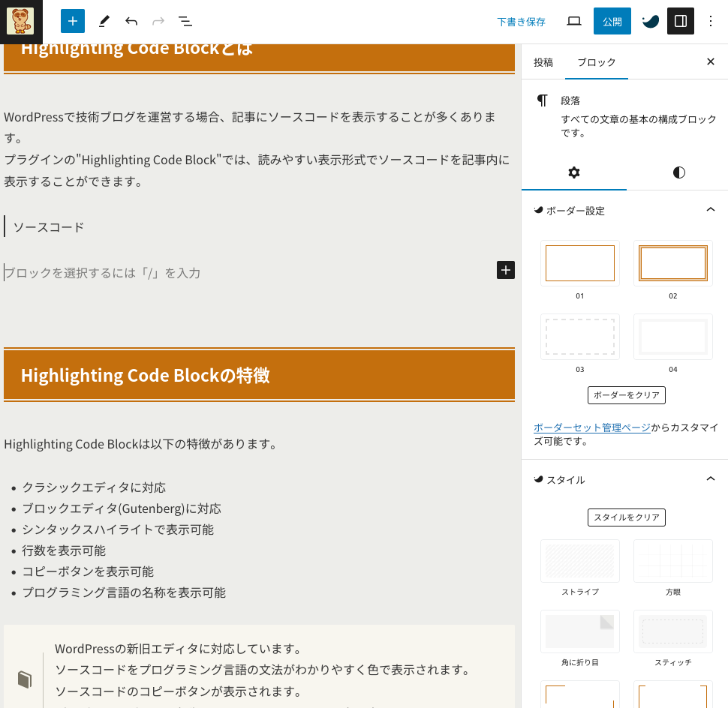Click the Cocoon settings icon in top bar
Screen dimensions: 728x708
tap(650, 21)
